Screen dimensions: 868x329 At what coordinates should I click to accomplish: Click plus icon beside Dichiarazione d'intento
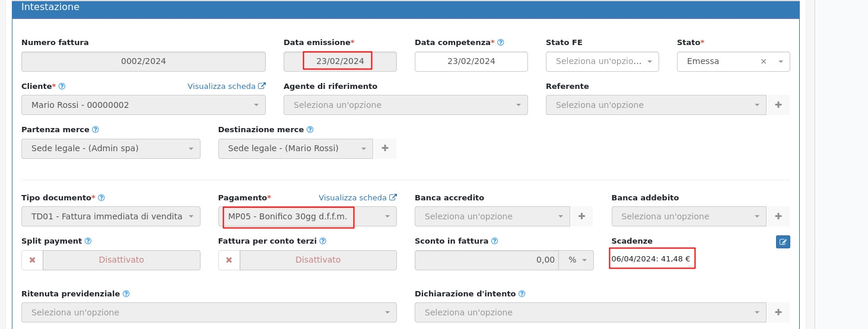point(778,312)
